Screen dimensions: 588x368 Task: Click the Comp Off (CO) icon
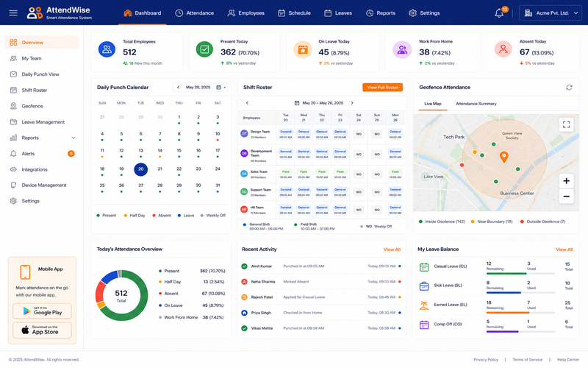pyautogui.click(x=424, y=325)
